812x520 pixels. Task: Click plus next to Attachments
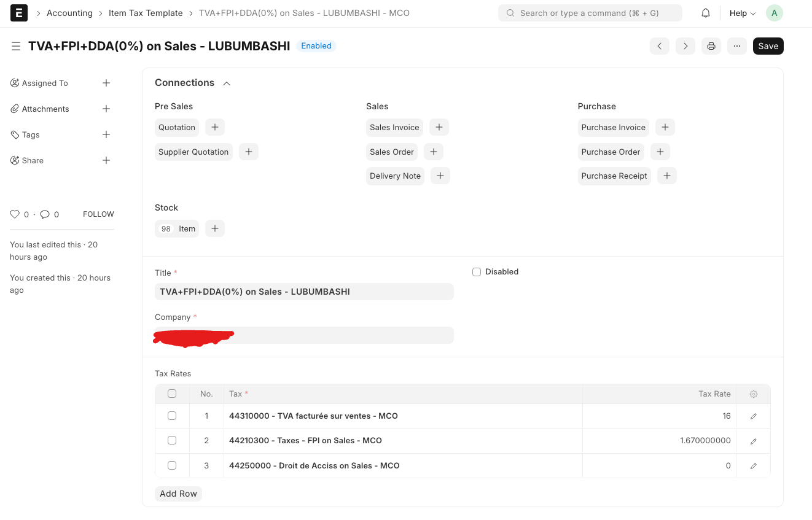(x=106, y=109)
